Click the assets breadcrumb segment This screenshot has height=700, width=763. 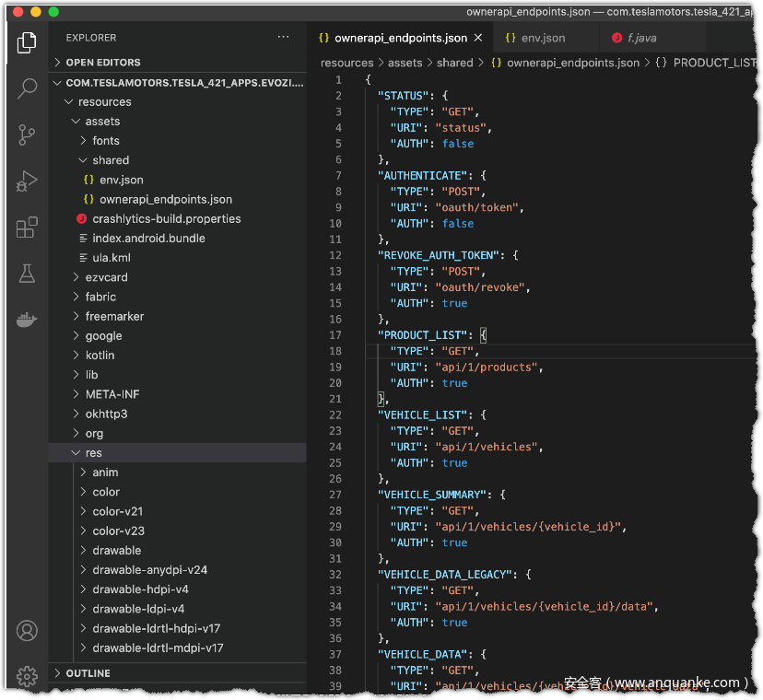tap(405, 63)
